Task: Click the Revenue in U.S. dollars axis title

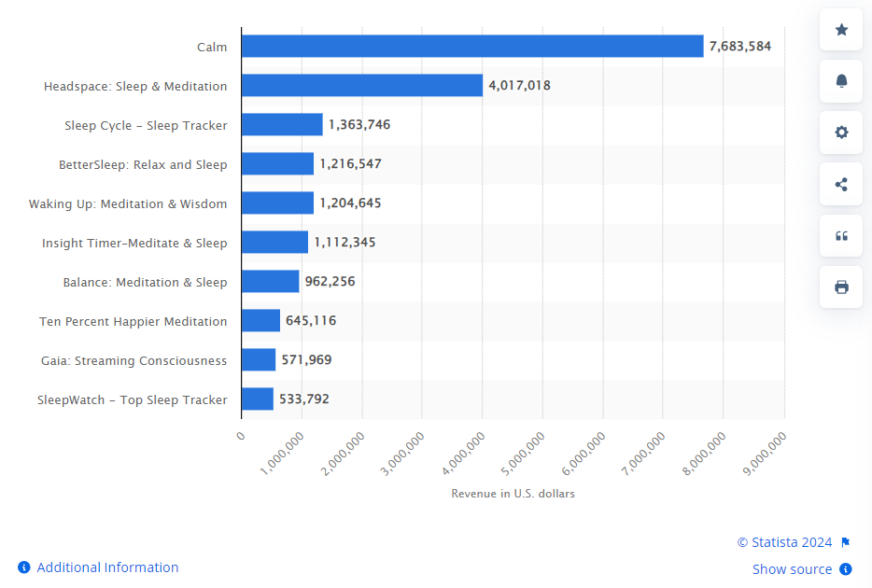Action: tap(513, 494)
